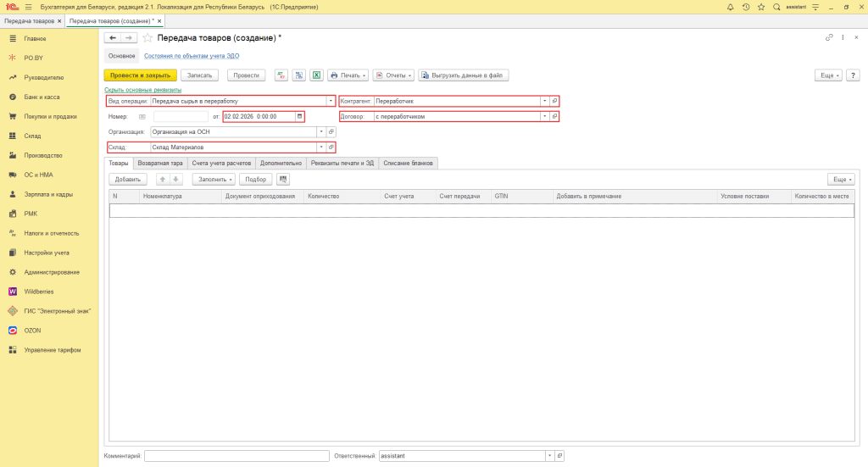Open the hamburger main menu icon
868x467 pixels.
click(28, 7)
